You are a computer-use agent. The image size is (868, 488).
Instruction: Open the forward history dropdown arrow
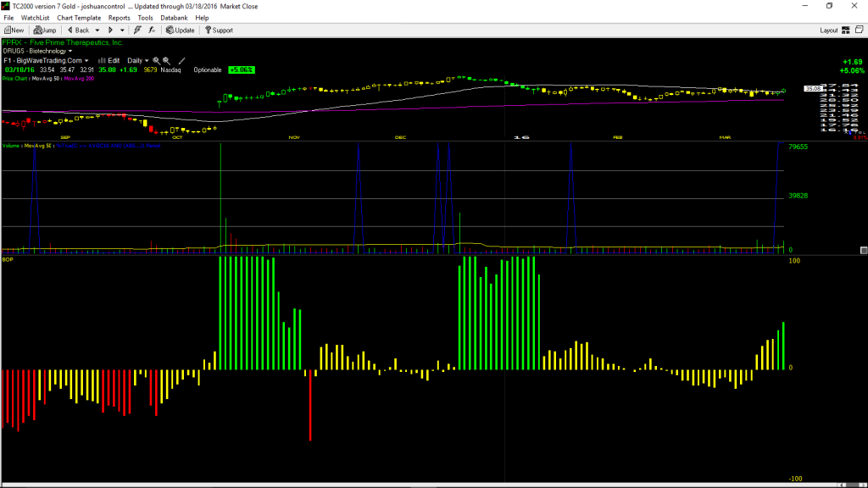click(122, 30)
